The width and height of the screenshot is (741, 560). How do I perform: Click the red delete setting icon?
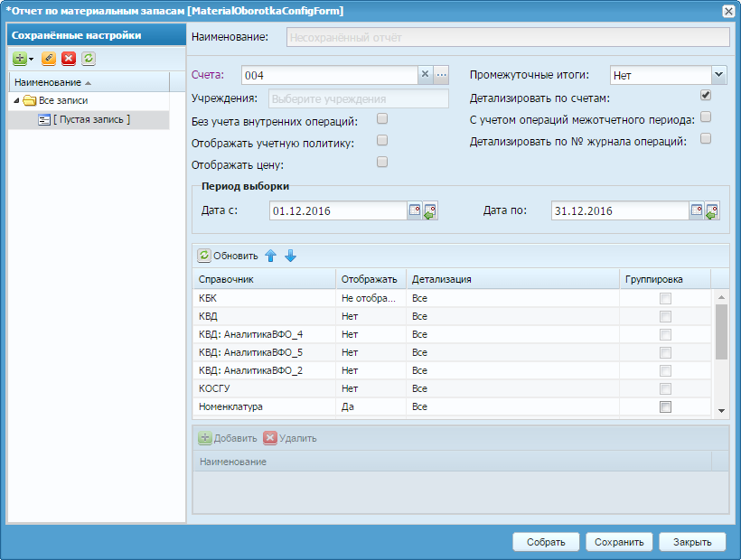(x=69, y=59)
